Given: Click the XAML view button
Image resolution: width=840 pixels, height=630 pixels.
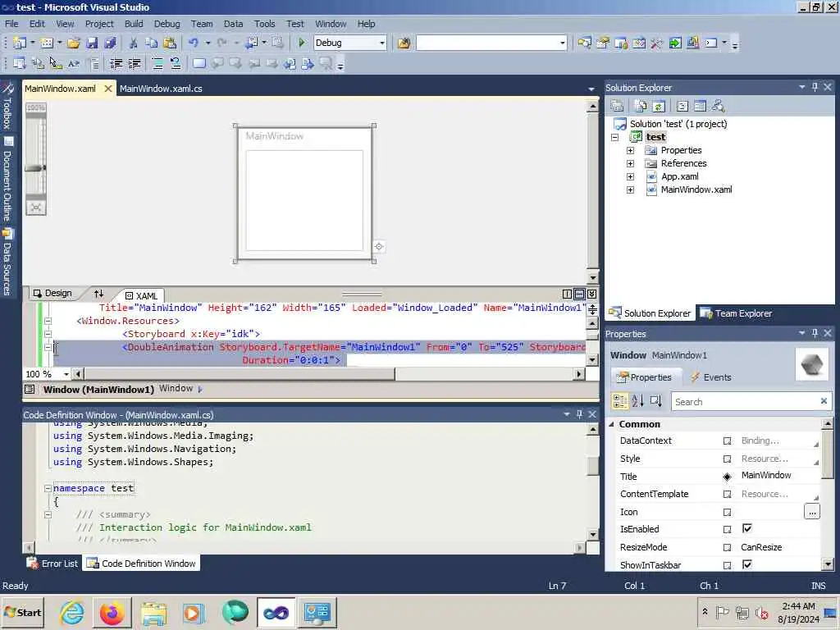Looking at the screenshot, I should 141,295.
